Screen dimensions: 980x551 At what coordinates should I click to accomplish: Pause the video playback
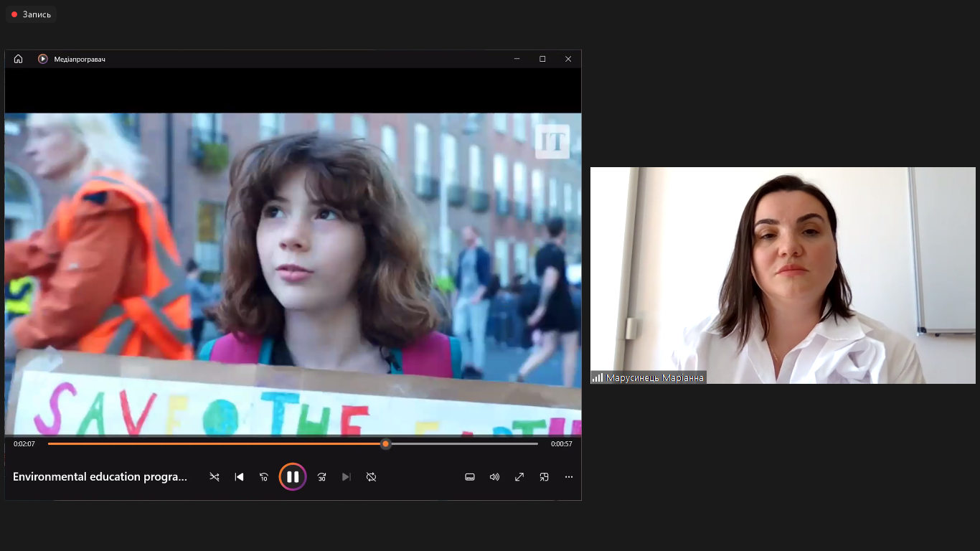point(293,477)
